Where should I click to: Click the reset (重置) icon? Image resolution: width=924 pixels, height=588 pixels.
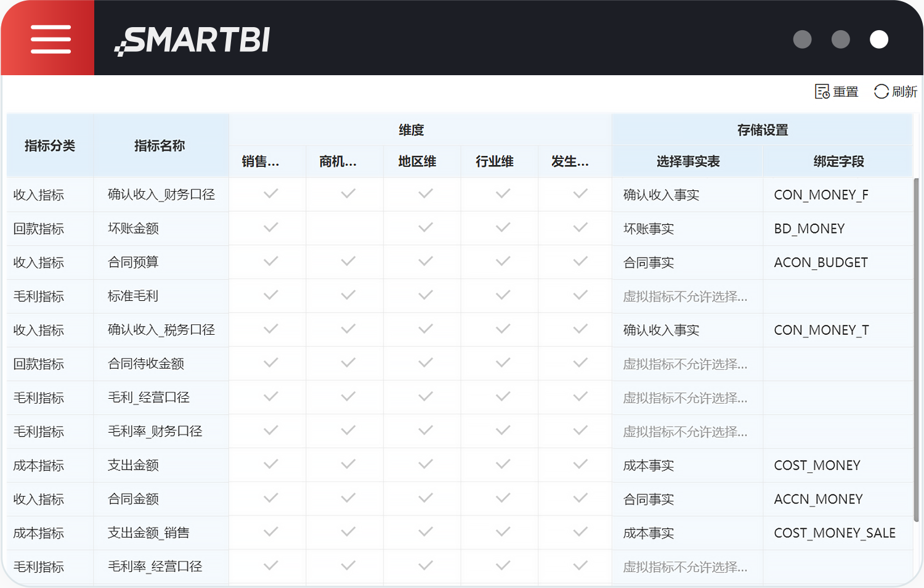(x=822, y=92)
